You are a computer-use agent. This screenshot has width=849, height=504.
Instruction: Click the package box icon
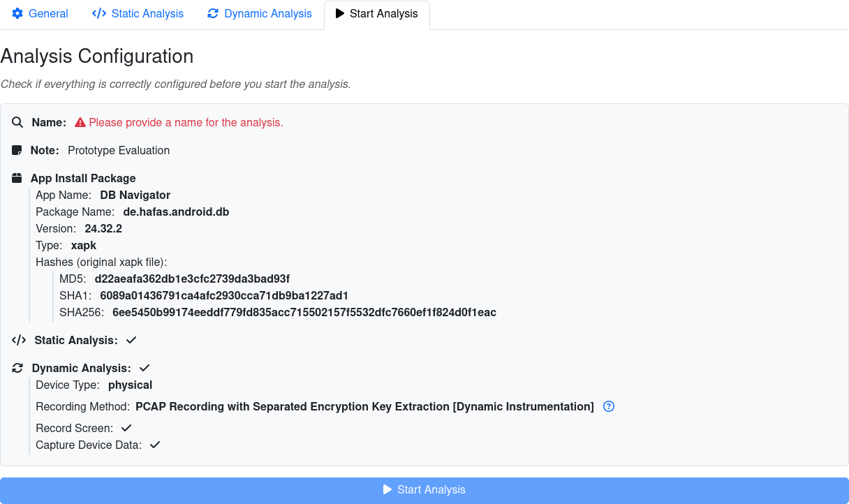(17, 179)
